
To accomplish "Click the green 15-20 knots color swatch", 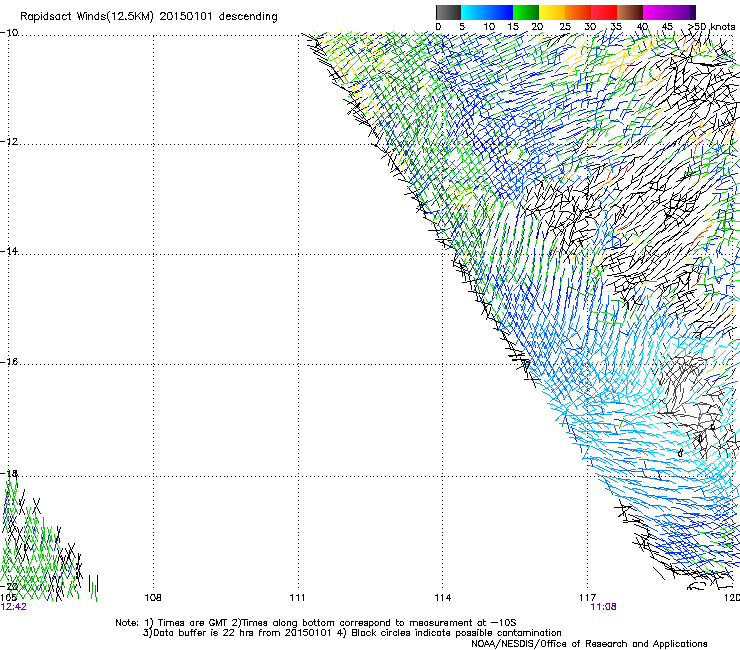I will (526, 12).
